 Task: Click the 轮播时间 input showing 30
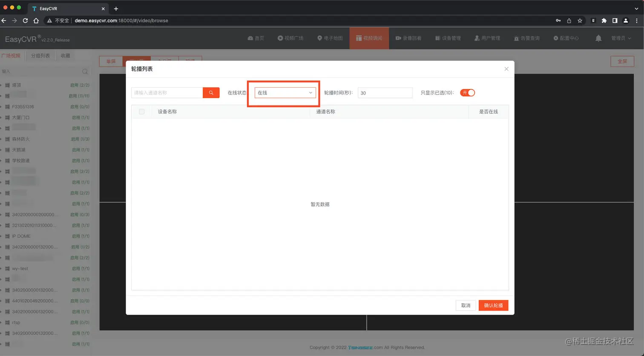coord(385,92)
